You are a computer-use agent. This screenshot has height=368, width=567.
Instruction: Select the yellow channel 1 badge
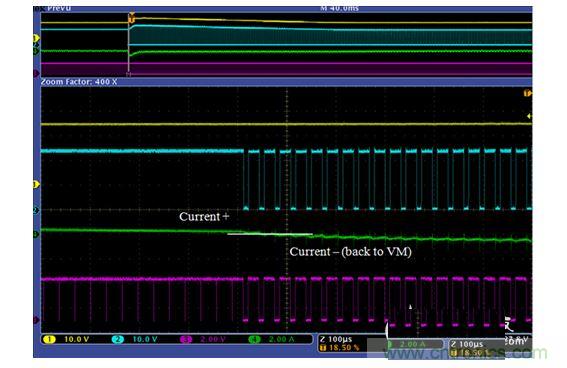[49, 339]
